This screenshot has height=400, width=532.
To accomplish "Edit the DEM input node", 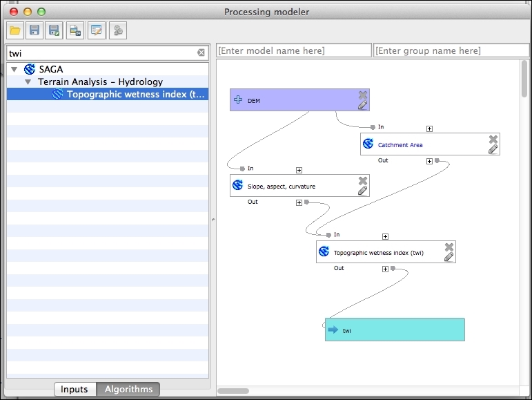I will 363,105.
